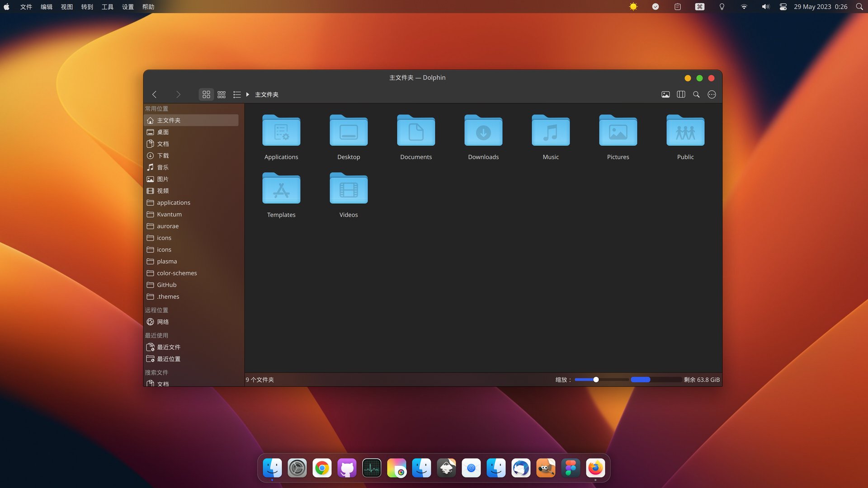868x488 pixels.
Task: Switch to details list view mode
Action: pos(237,94)
